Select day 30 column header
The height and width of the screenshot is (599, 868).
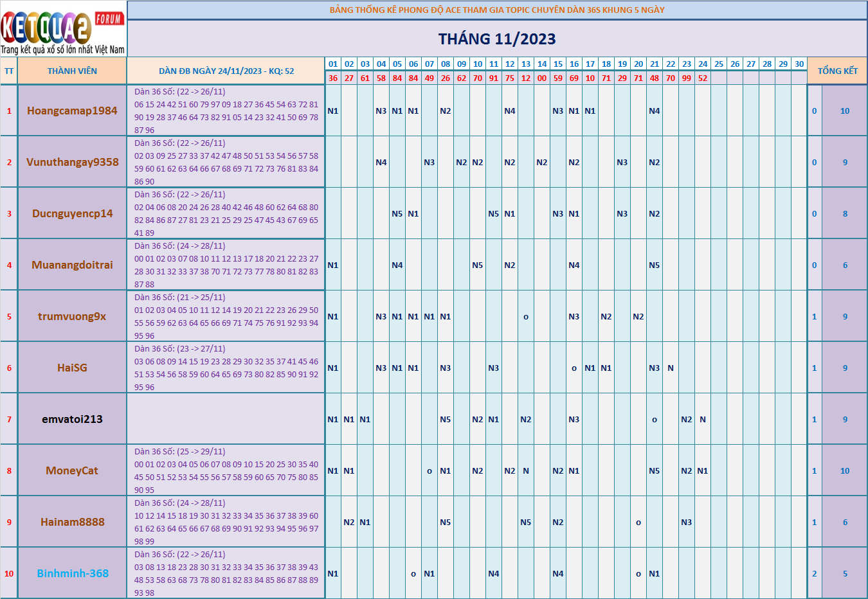pos(799,64)
